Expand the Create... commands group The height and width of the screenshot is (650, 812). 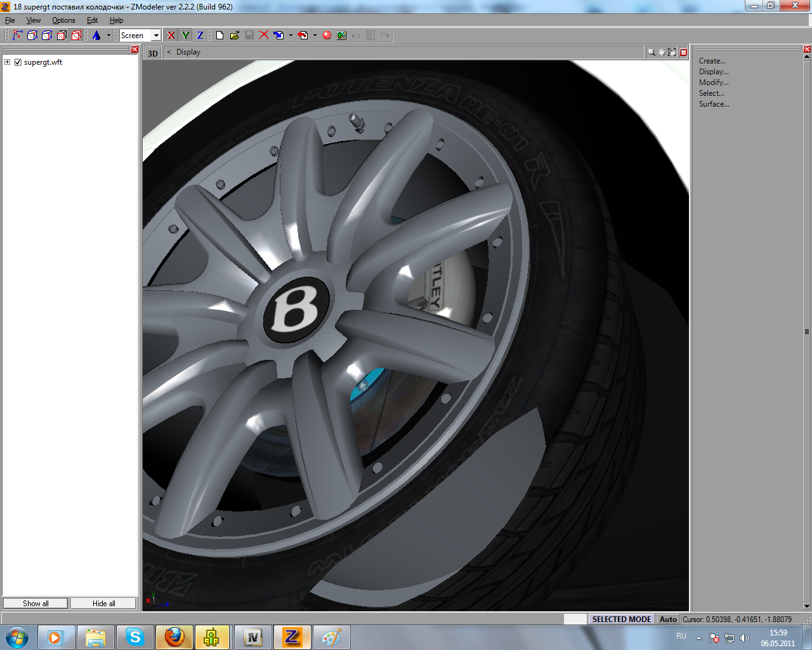(x=712, y=61)
